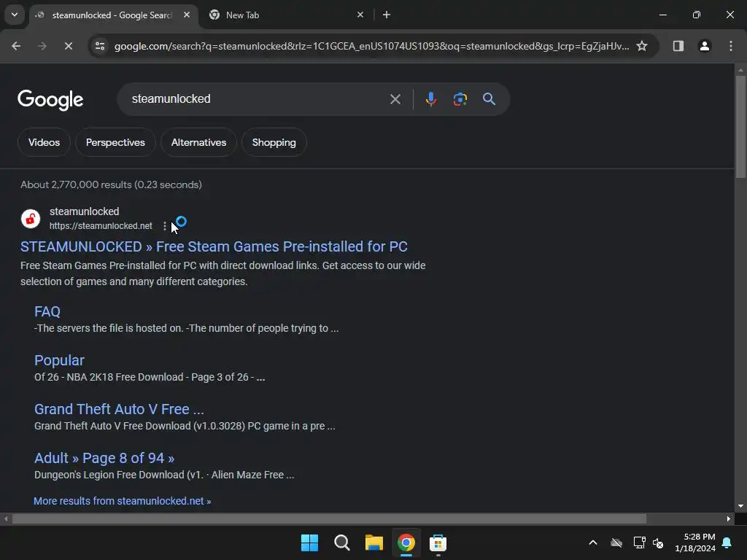Open Grand Theft Auto V Free link
Image resolution: width=747 pixels, height=560 pixels.
coord(119,409)
